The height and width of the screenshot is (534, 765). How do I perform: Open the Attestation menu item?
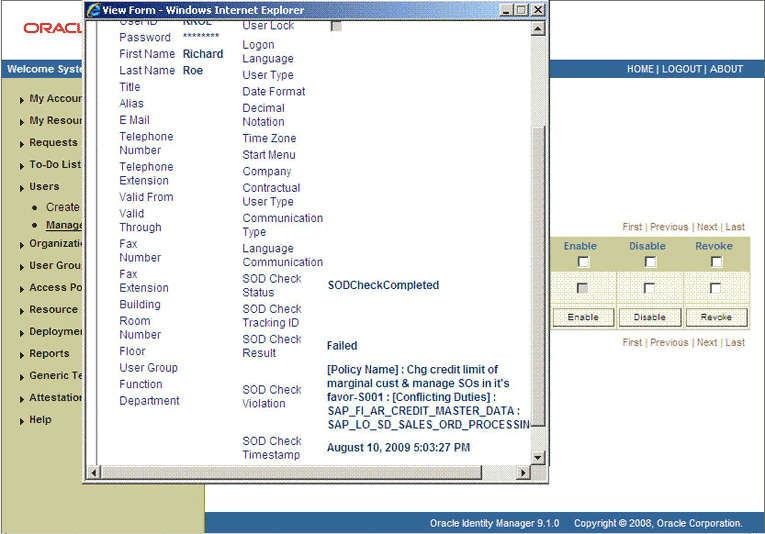coord(56,397)
